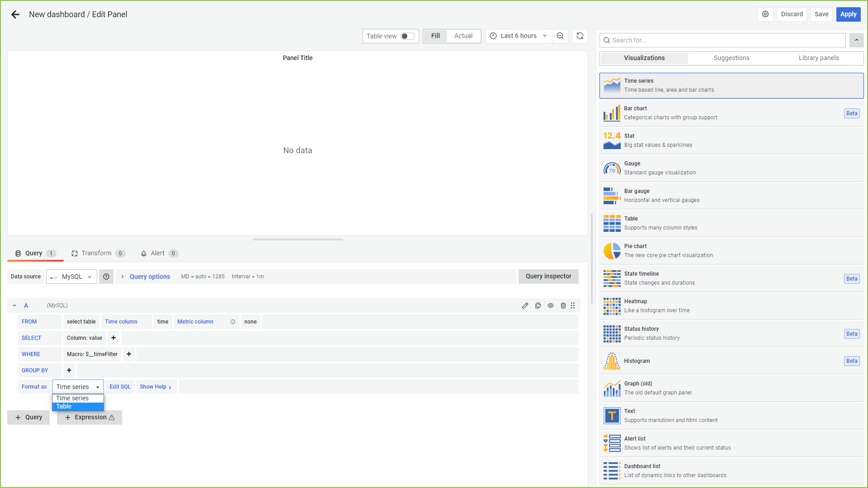868x488 pixels.
Task: Toggle query A visibility eye icon
Action: click(x=551, y=306)
